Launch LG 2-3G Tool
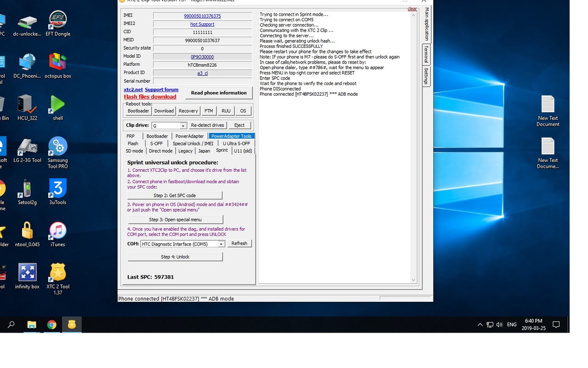The width and height of the screenshot is (588, 368). tap(27, 150)
